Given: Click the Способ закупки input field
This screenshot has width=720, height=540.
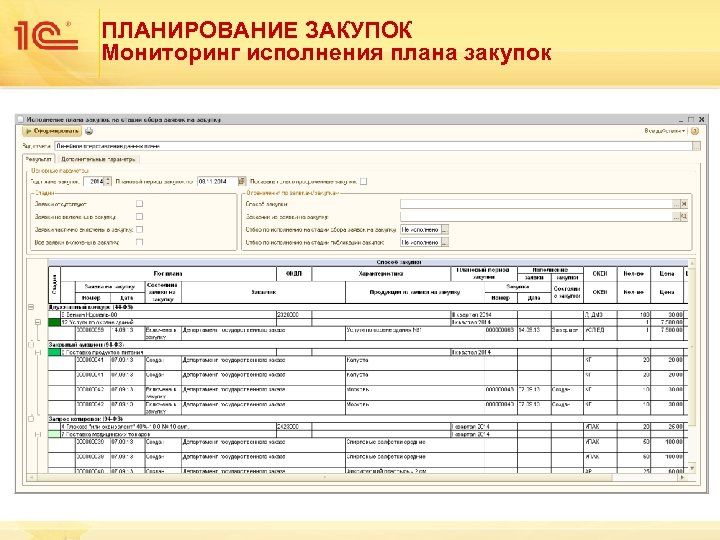Looking at the screenshot, I should tap(536, 203).
